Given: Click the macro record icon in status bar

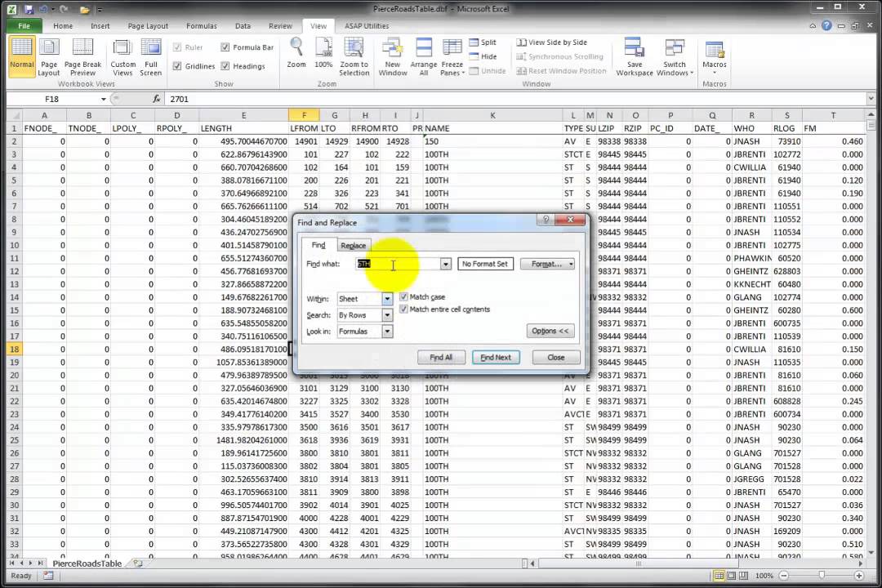Looking at the screenshot, I should point(48,576).
